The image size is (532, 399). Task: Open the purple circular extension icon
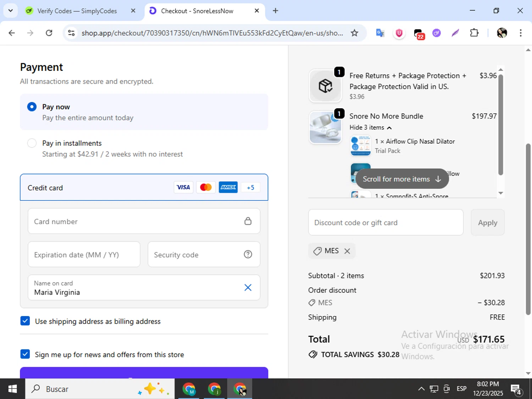point(437,33)
